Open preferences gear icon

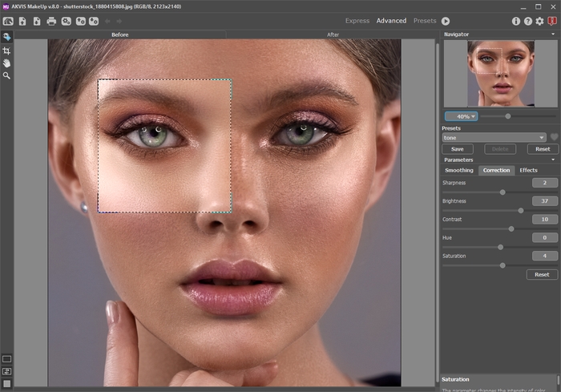tap(539, 21)
